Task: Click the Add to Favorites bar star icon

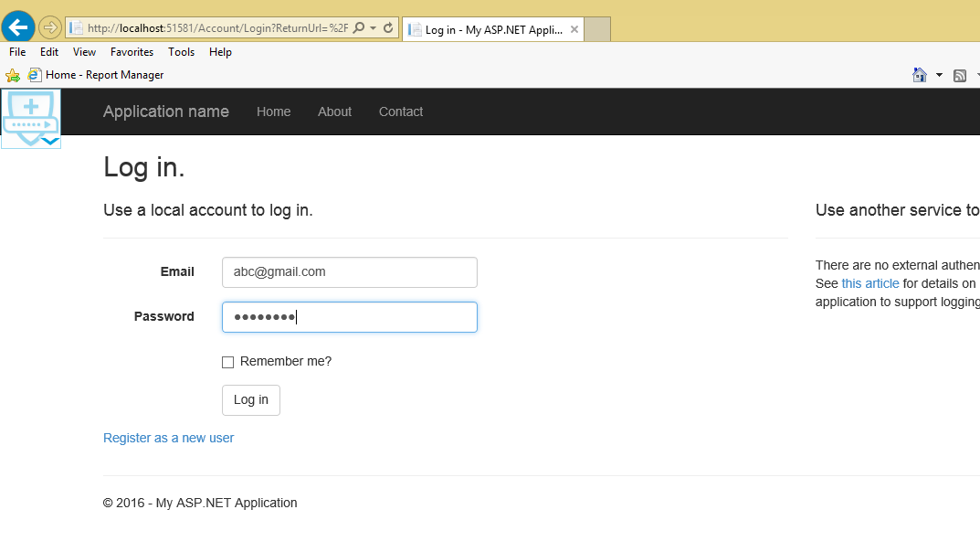Action: [x=13, y=76]
